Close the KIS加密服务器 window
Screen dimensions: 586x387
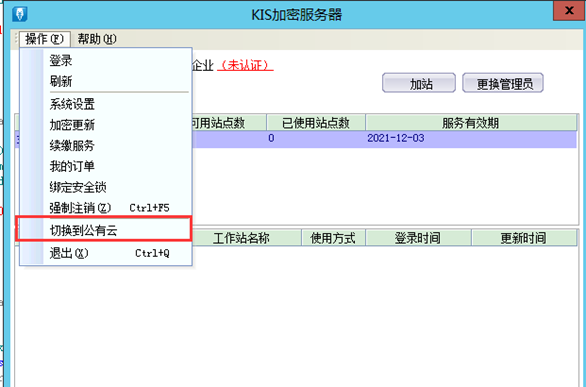pos(569,10)
